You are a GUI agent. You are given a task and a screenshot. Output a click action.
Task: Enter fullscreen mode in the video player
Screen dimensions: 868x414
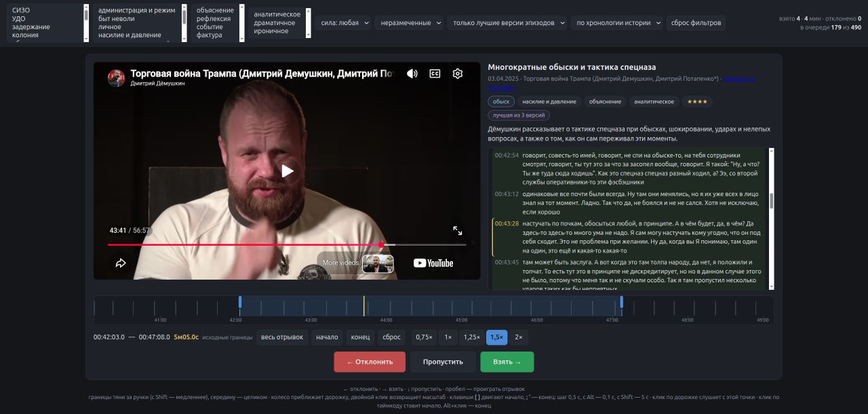(458, 231)
